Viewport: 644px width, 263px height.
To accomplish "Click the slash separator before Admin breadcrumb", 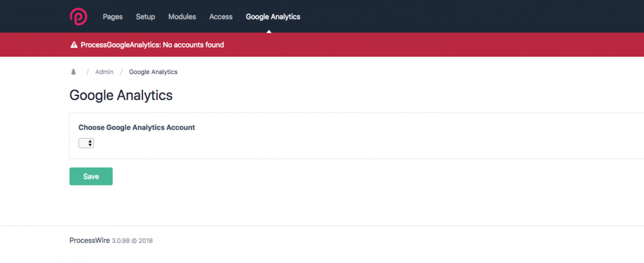I will [x=88, y=72].
